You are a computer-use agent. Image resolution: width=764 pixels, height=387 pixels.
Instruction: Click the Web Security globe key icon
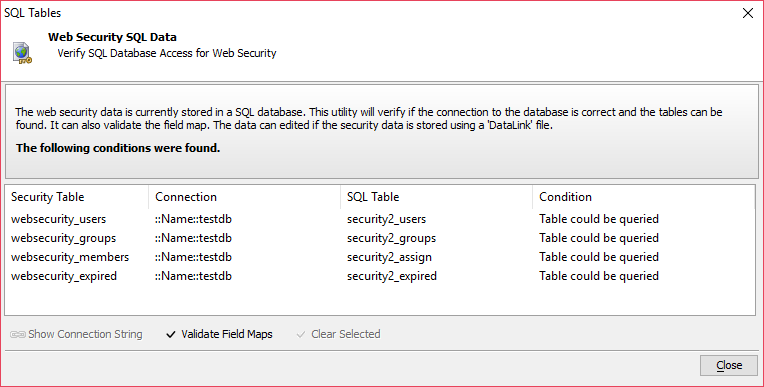pos(22,53)
